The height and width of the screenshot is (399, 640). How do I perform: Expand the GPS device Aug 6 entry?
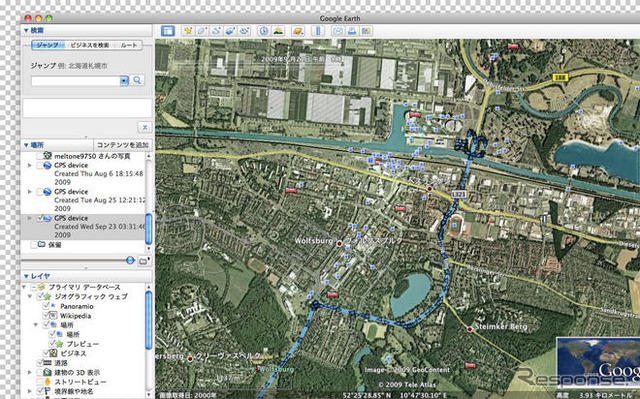tap(29, 165)
